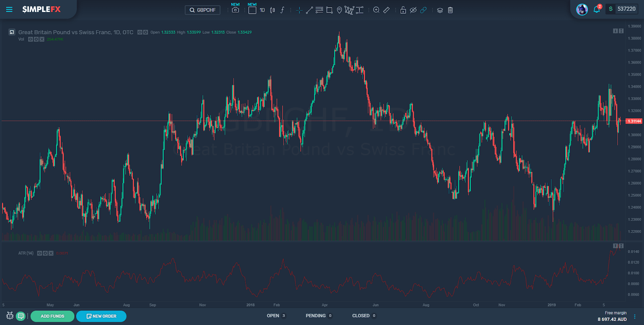Toggle hide all drawings eye icon
The image size is (644, 325).
(413, 10)
